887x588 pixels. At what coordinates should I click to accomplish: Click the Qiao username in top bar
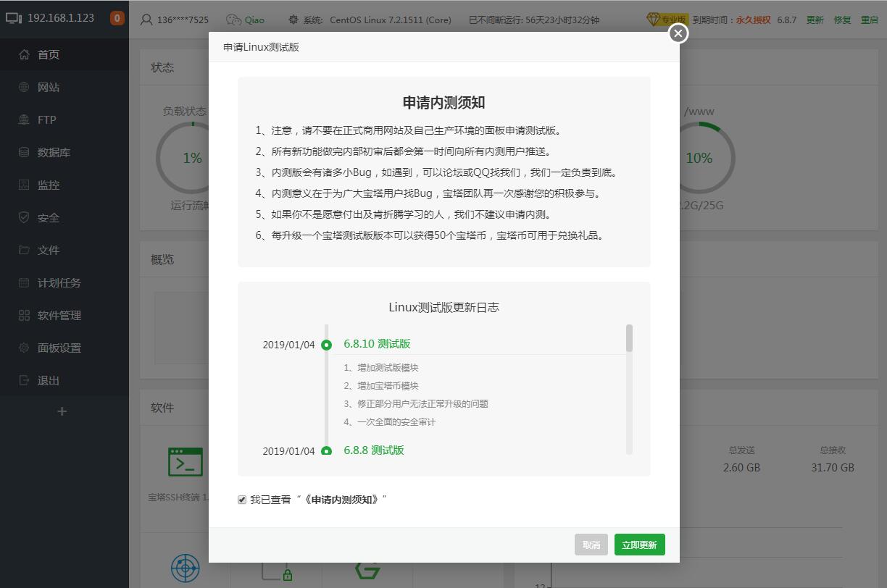coord(254,20)
